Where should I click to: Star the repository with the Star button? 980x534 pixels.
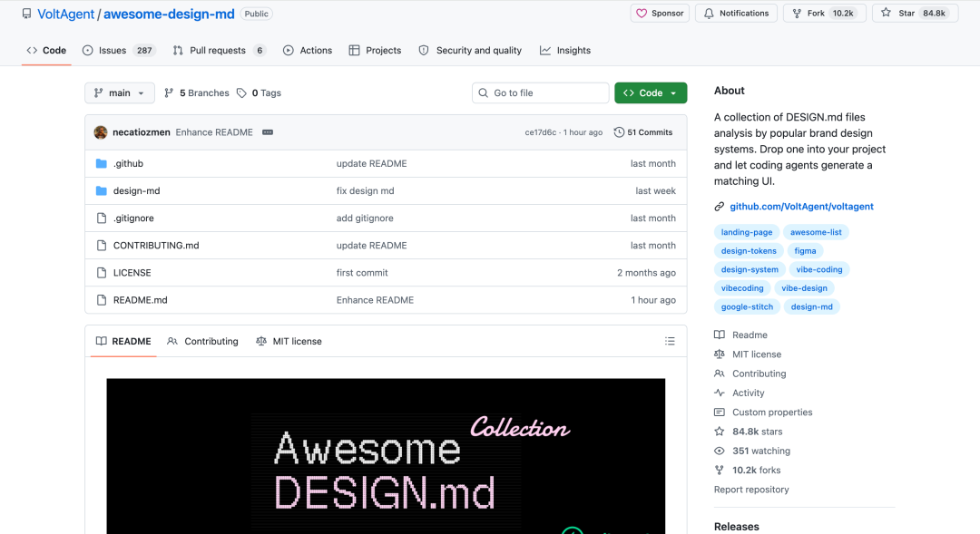pyautogui.click(x=915, y=13)
